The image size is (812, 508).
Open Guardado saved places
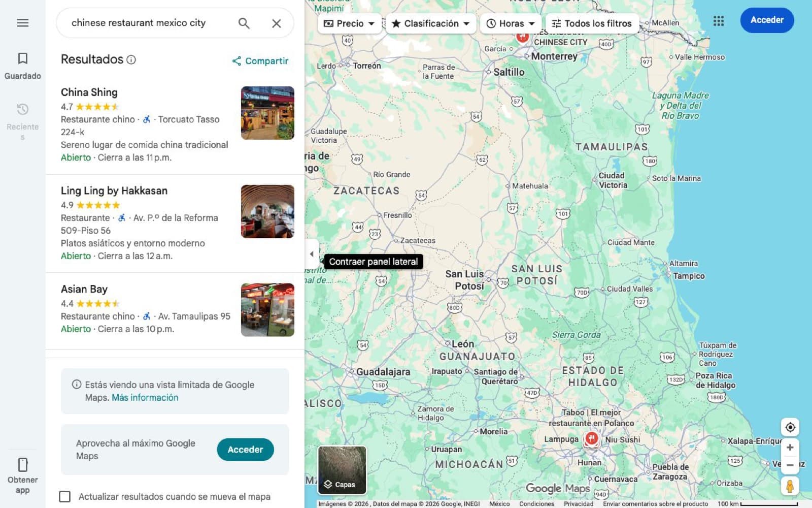click(x=22, y=66)
